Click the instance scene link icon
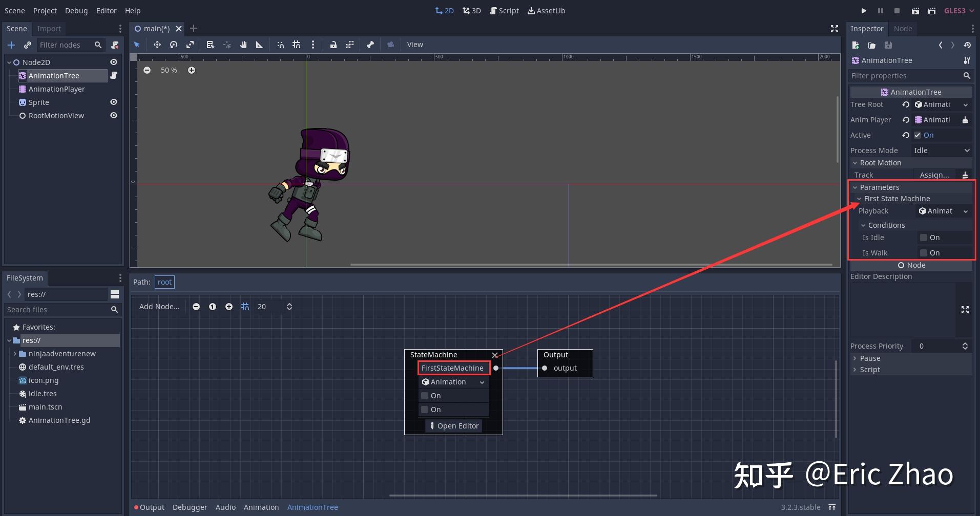 coord(28,45)
